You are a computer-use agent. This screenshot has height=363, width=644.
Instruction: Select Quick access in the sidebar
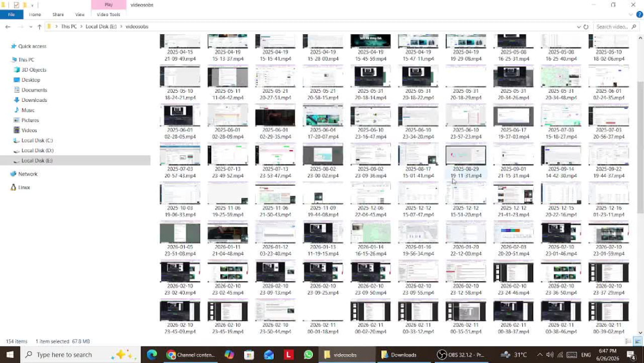(x=32, y=46)
